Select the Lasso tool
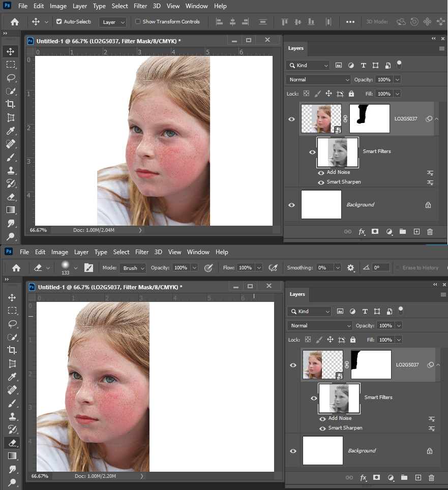The image size is (448, 490). [x=11, y=78]
